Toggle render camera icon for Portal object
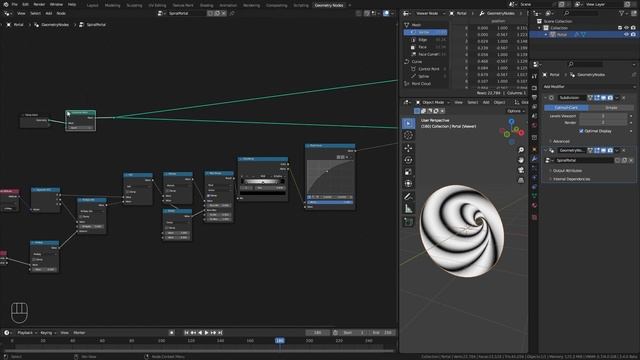Screen dimensions: 640x360 click(x=633, y=35)
